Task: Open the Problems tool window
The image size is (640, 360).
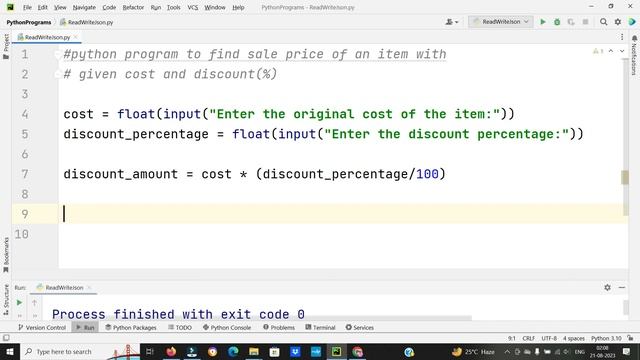Action: [279, 327]
